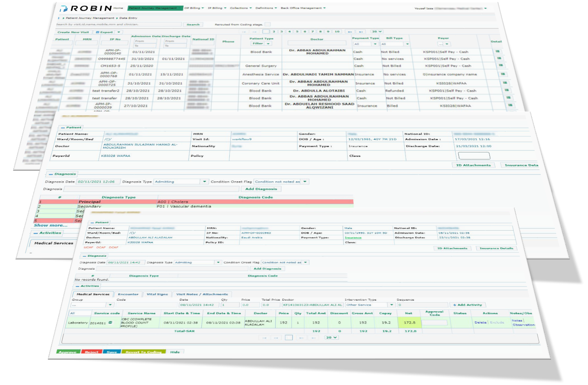The image size is (588, 385).
Task: Go to page 10 of the visit list
Action: (x=337, y=31)
